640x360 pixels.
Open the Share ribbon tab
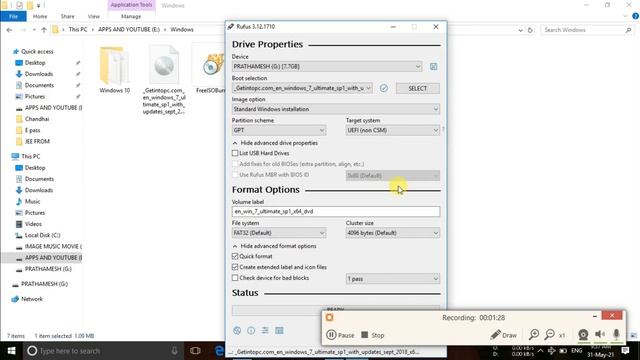point(67,16)
